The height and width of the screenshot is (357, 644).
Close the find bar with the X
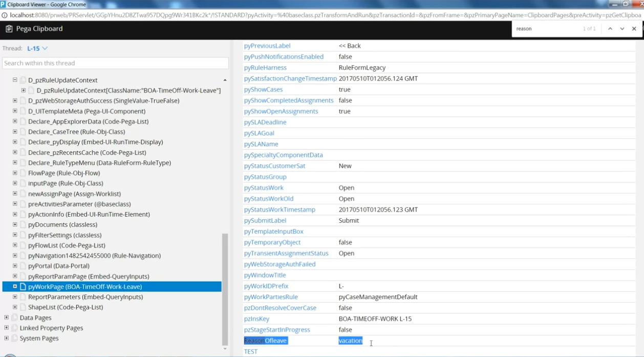point(634,29)
